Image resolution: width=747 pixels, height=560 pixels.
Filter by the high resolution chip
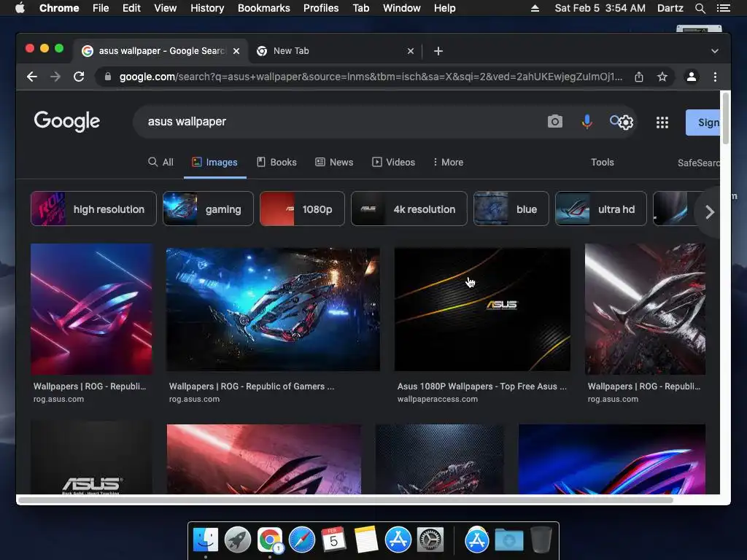click(93, 209)
